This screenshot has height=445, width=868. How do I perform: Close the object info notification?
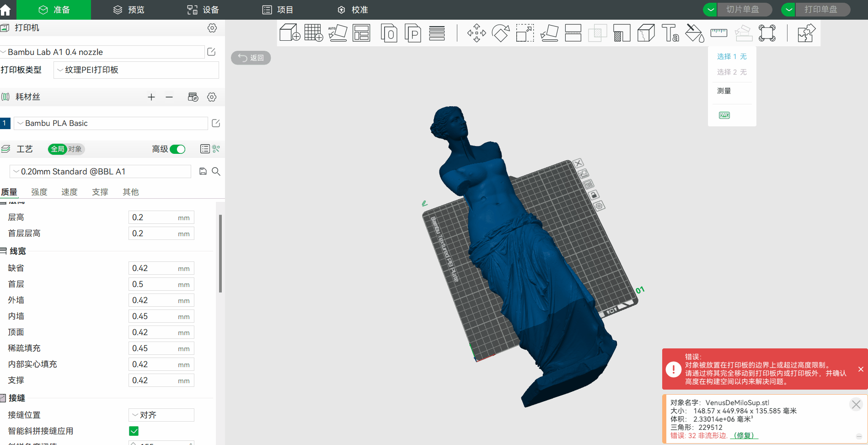856,404
